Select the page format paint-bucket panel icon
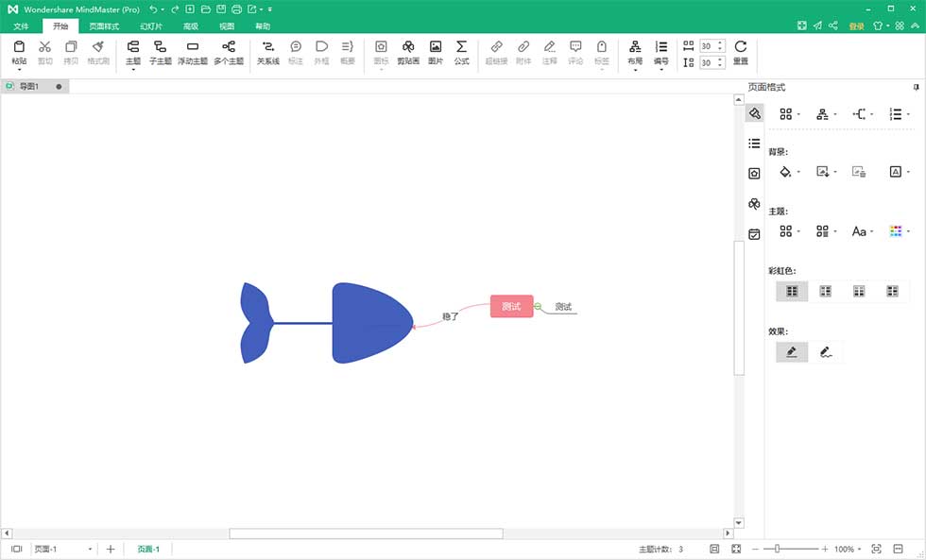 (x=754, y=113)
